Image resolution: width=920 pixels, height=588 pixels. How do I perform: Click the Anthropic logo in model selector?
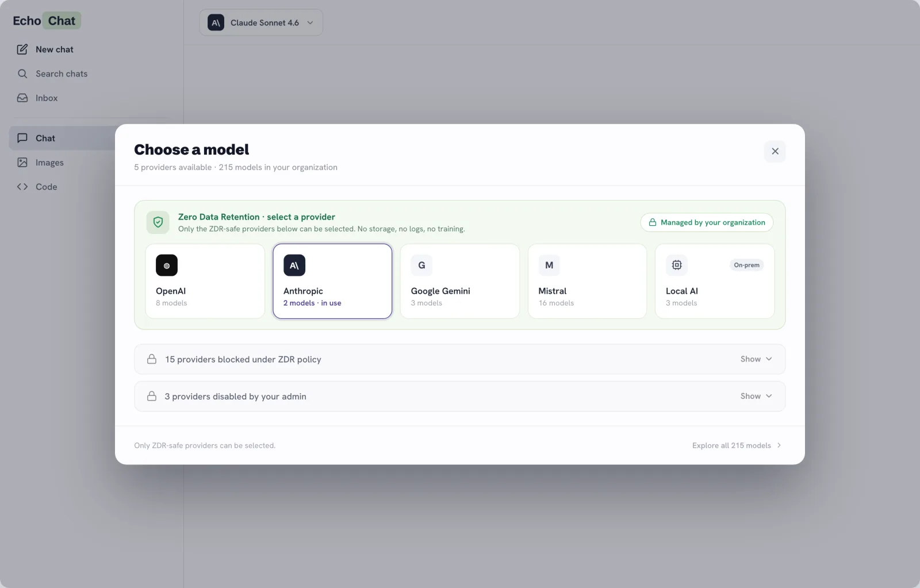click(x=216, y=22)
